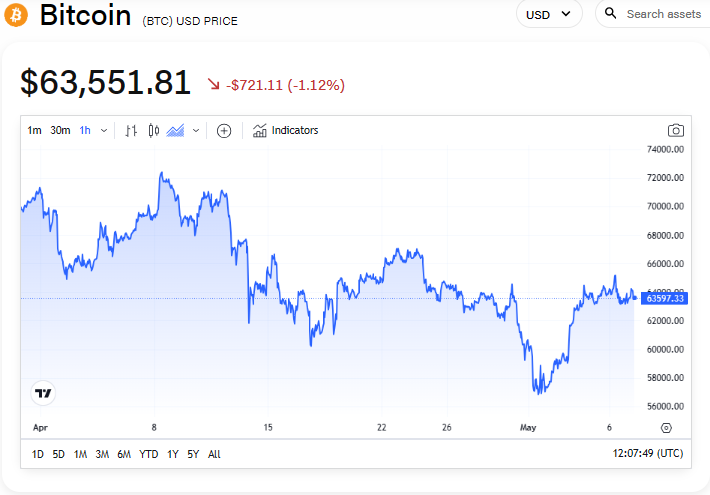Open chart settings gear near time axis

[666, 427]
